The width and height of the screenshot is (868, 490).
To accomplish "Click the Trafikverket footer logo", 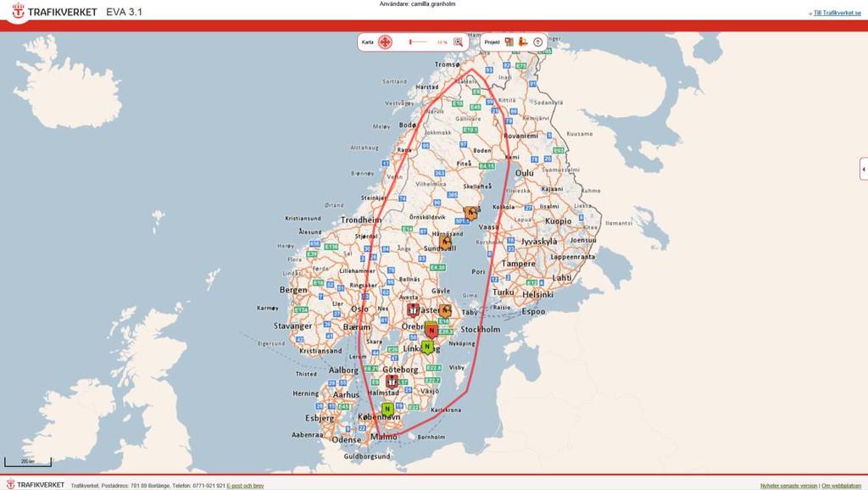I will 35,484.
